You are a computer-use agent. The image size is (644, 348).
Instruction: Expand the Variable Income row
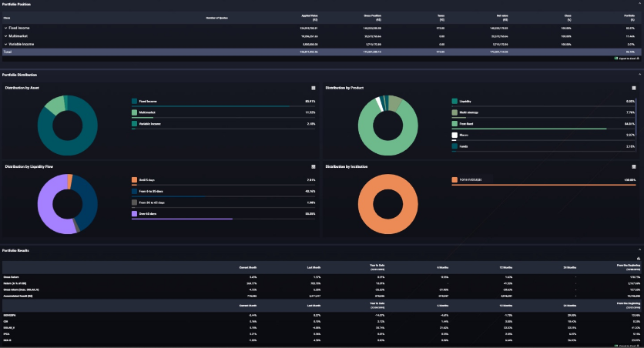tap(5, 44)
